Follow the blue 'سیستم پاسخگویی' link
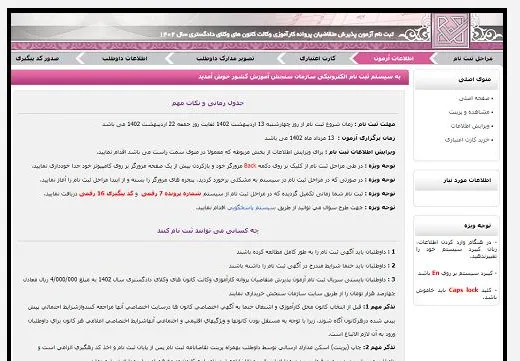This screenshot has height=361, width=520. [251, 208]
